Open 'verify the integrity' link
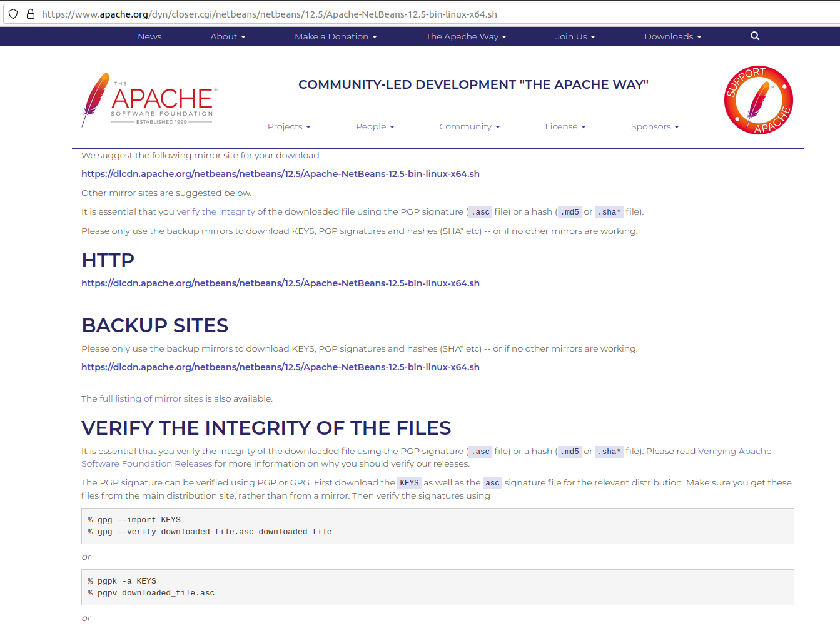 tap(216, 212)
